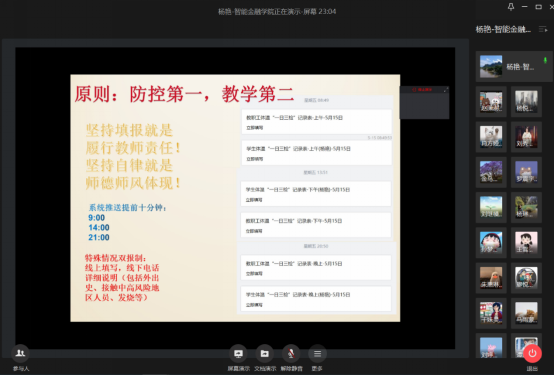Start 屏幕演示 screen sharing
Viewport: 554px width, 376px height.
[238, 354]
